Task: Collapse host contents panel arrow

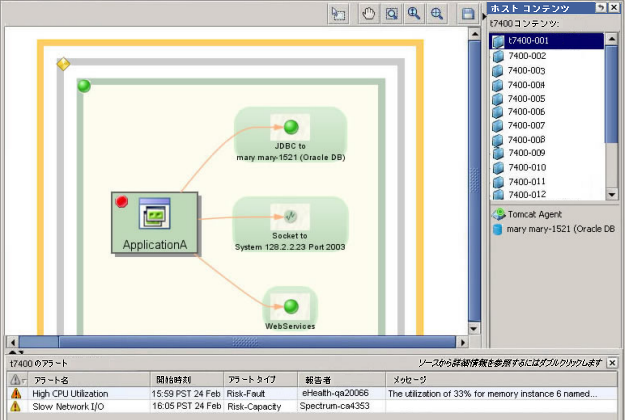Action: coord(484,16)
